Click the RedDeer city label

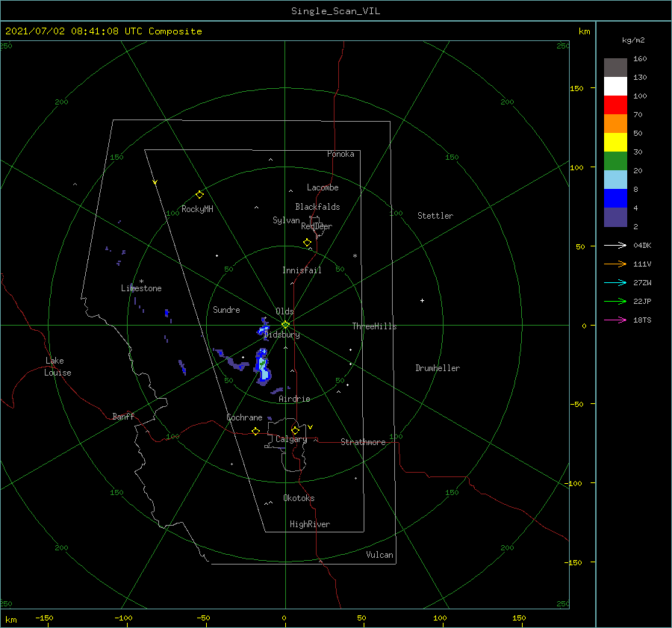click(317, 226)
